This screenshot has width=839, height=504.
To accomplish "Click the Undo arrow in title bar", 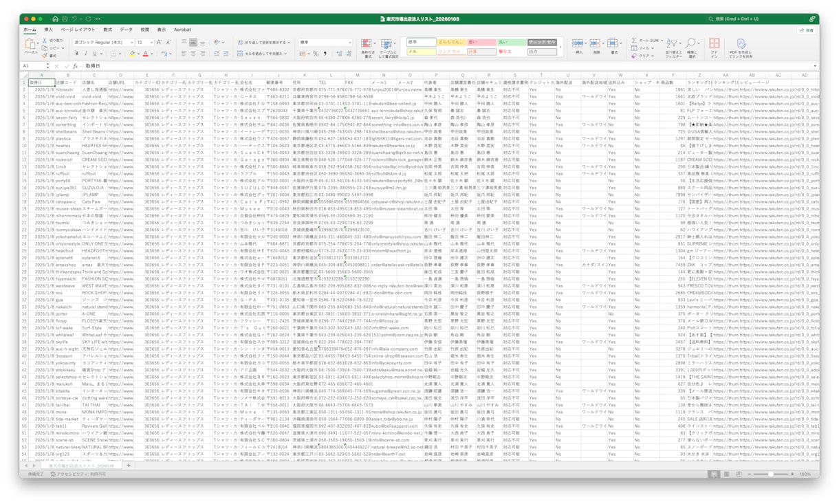I will (x=75, y=19).
